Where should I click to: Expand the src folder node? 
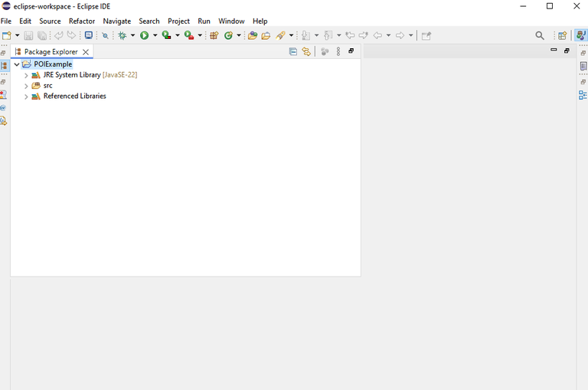point(26,86)
